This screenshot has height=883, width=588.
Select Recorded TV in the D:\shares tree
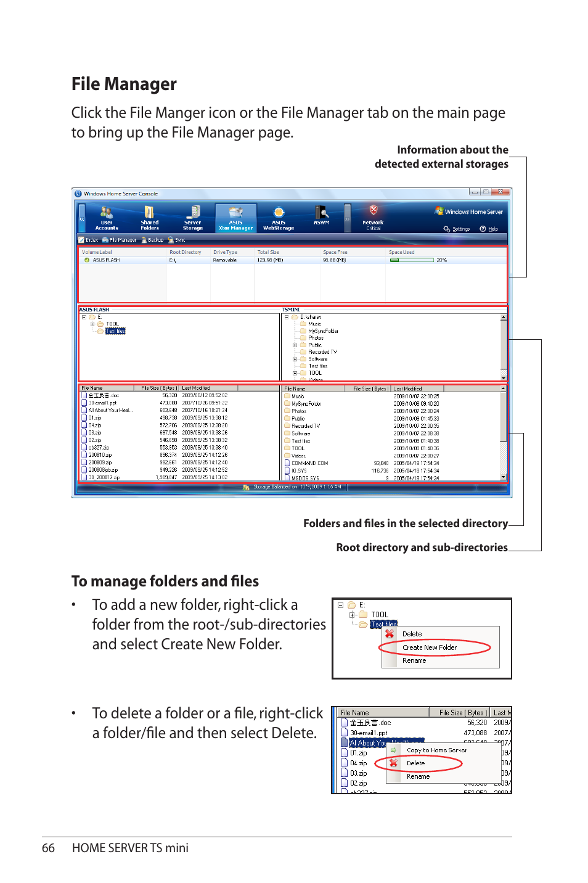(322, 352)
